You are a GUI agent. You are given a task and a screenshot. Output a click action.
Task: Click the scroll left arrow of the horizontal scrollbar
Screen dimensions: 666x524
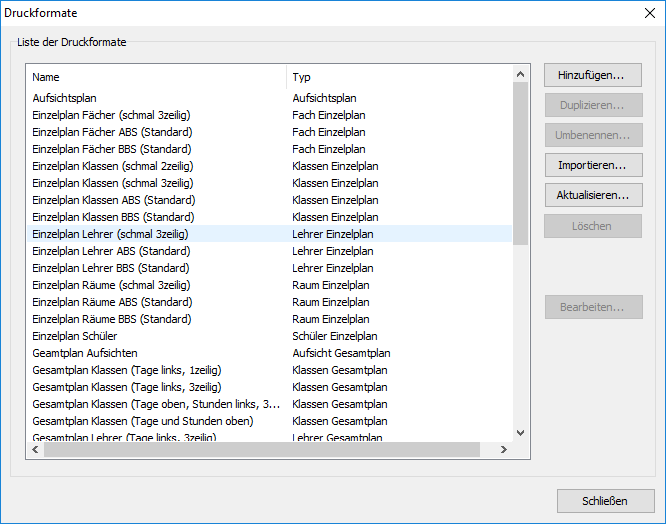35,449
